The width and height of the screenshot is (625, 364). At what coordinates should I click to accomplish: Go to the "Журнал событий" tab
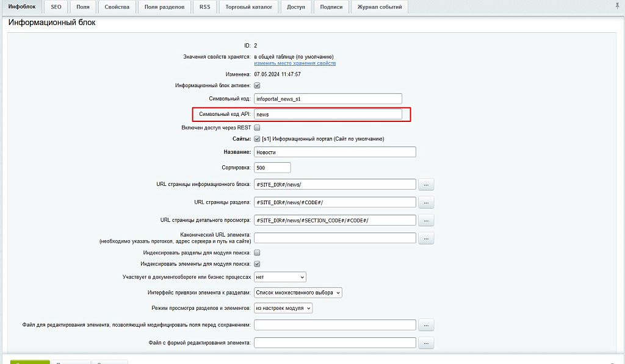[x=379, y=7]
